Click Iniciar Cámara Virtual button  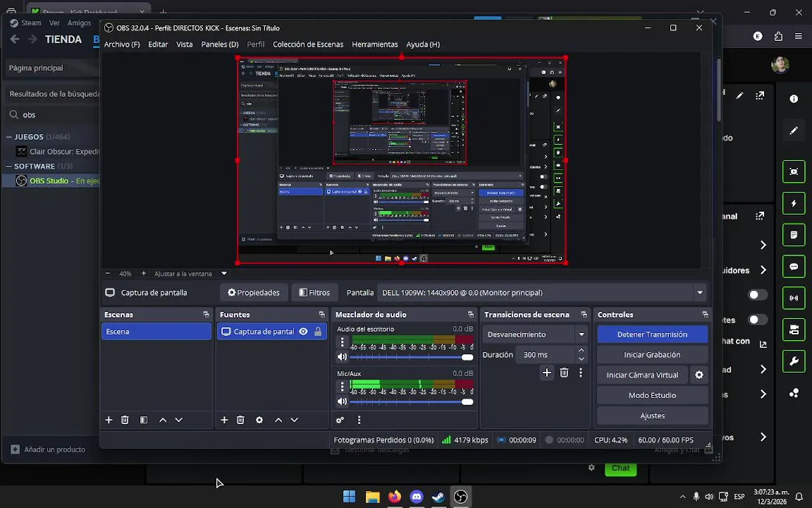point(642,375)
